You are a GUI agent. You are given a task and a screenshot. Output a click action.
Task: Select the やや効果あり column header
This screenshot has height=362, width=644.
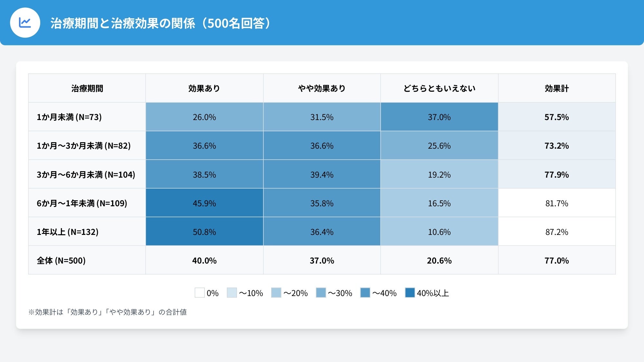point(322,88)
